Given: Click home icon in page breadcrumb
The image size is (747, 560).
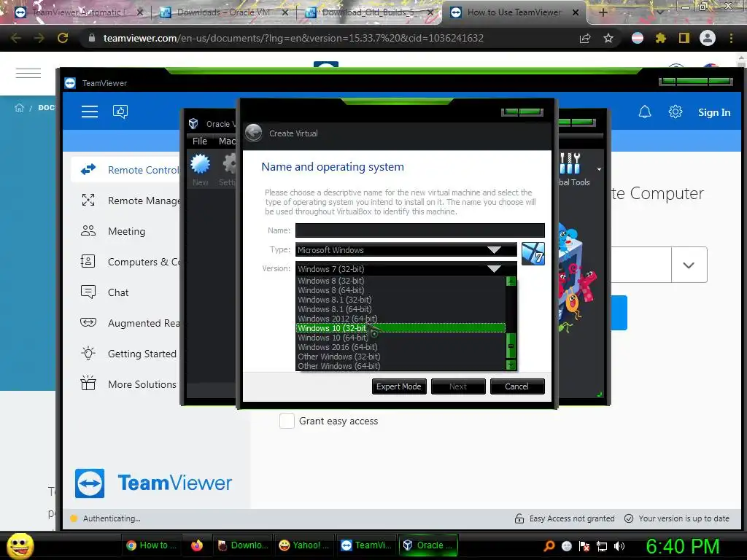Looking at the screenshot, I should point(19,108).
